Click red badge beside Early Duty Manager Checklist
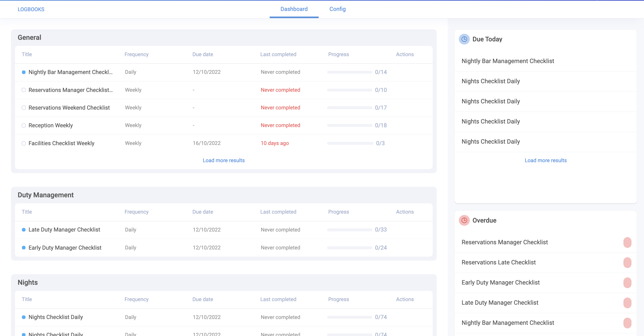Image resolution: width=644 pixels, height=336 pixels. (627, 283)
